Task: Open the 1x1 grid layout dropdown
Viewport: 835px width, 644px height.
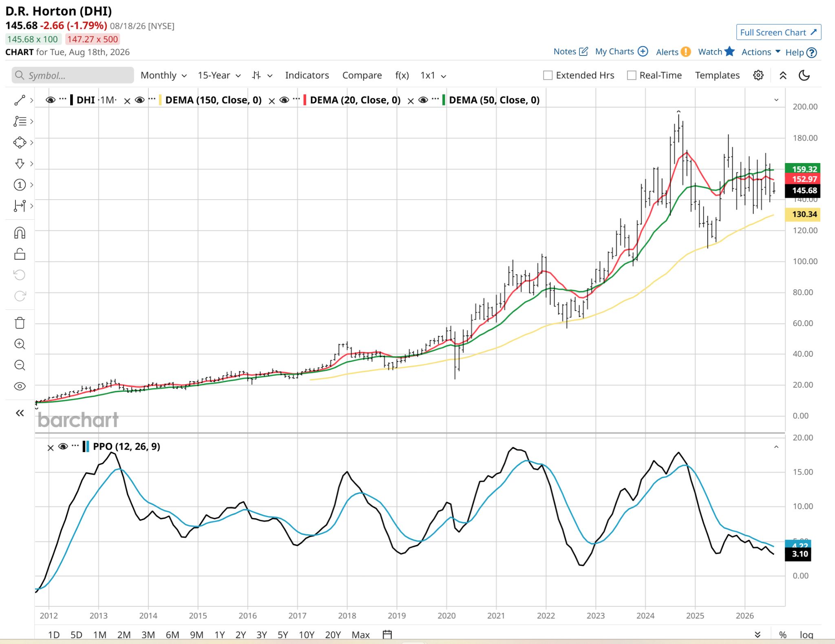Action: click(x=433, y=75)
